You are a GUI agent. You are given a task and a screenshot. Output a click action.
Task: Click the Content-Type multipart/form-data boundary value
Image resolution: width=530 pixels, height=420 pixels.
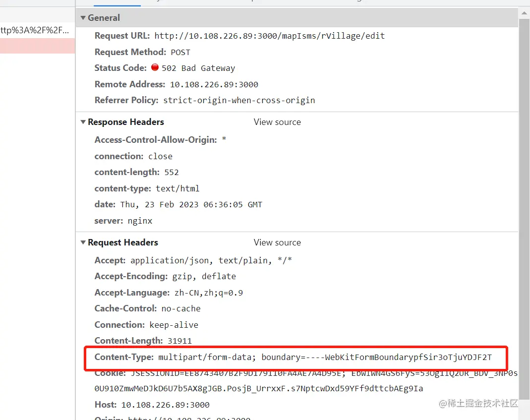tap(325, 358)
